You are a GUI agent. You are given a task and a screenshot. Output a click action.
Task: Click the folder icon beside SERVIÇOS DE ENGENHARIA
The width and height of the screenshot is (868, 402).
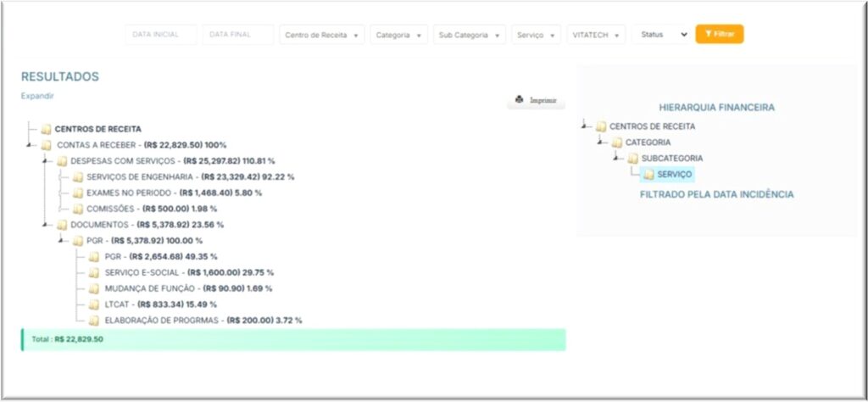click(77, 177)
